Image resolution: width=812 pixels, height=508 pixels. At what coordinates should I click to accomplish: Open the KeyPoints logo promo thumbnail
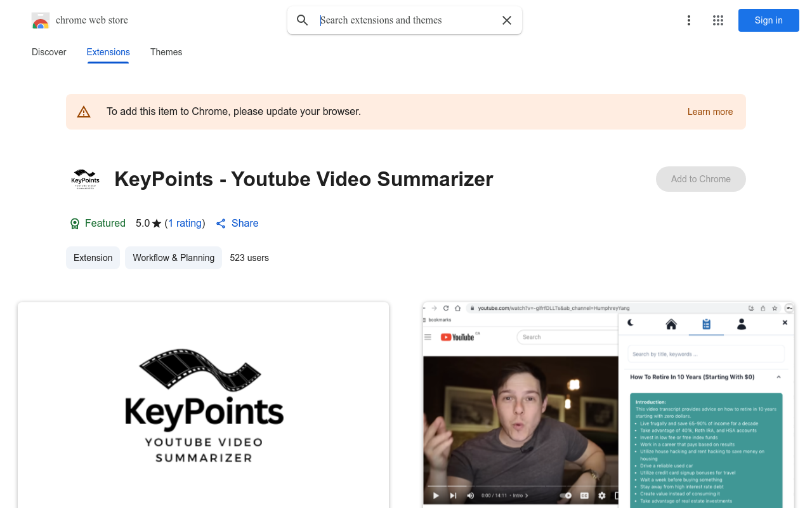click(x=203, y=405)
